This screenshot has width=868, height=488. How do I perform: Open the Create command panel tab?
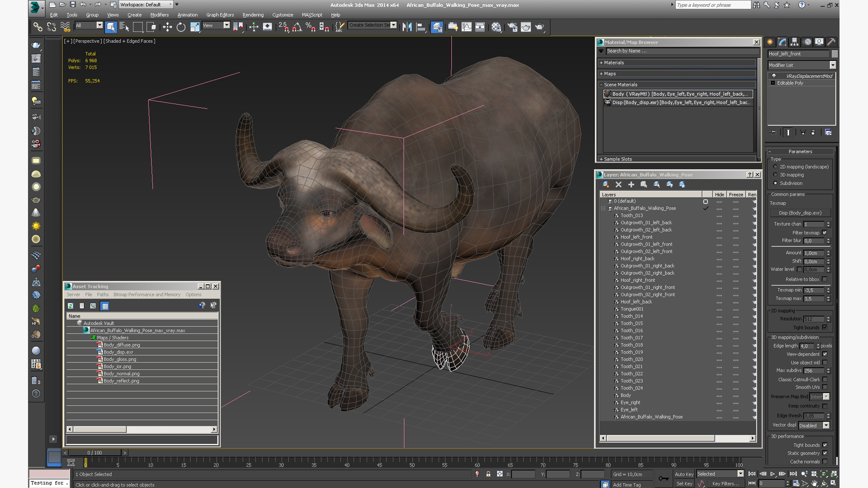point(770,42)
